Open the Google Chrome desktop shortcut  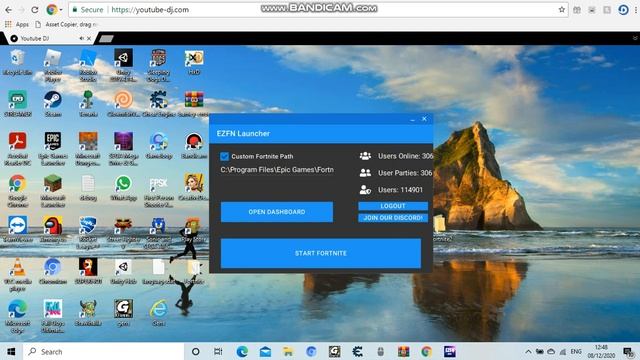click(x=17, y=191)
